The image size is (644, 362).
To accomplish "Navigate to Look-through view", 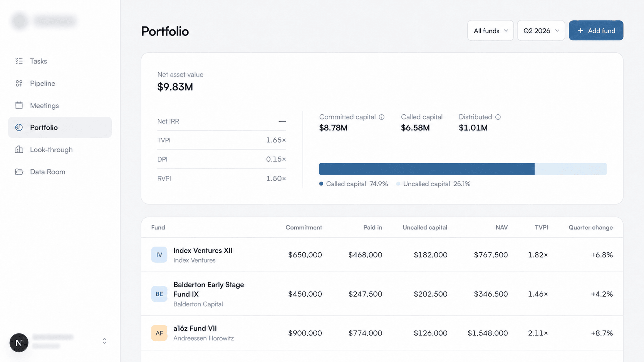I will point(60,150).
